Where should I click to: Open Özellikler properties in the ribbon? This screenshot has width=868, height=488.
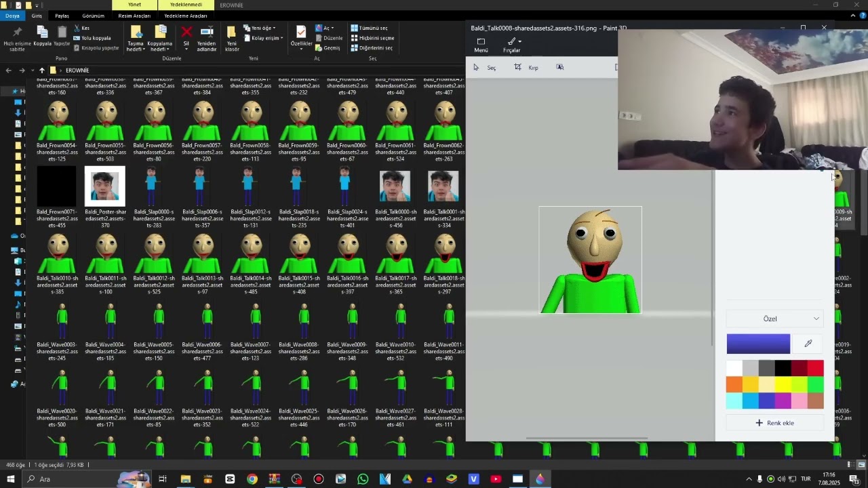click(x=301, y=37)
